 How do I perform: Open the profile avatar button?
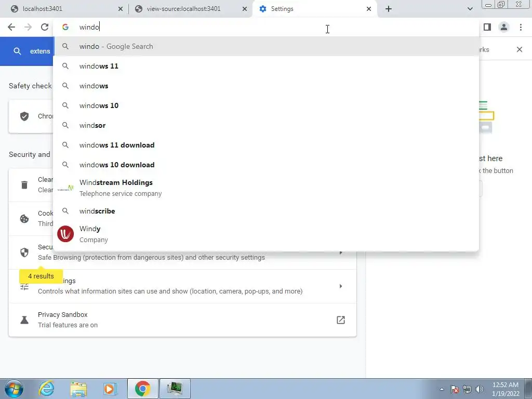(x=504, y=27)
